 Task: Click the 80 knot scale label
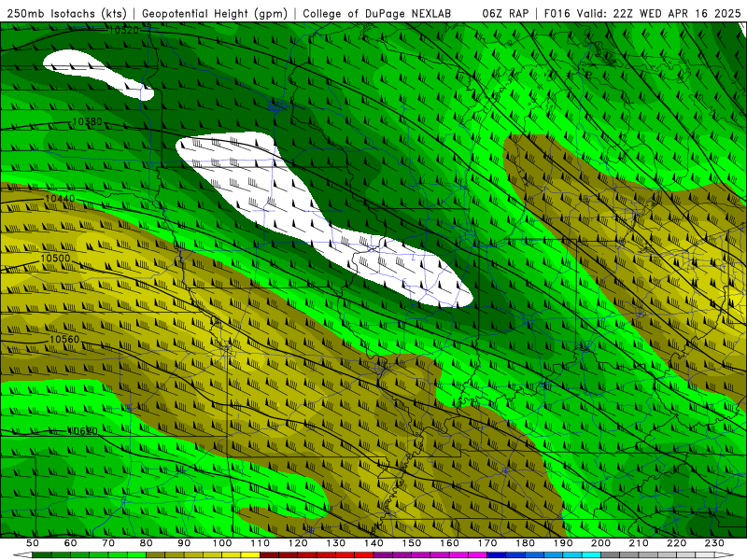[x=147, y=543]
